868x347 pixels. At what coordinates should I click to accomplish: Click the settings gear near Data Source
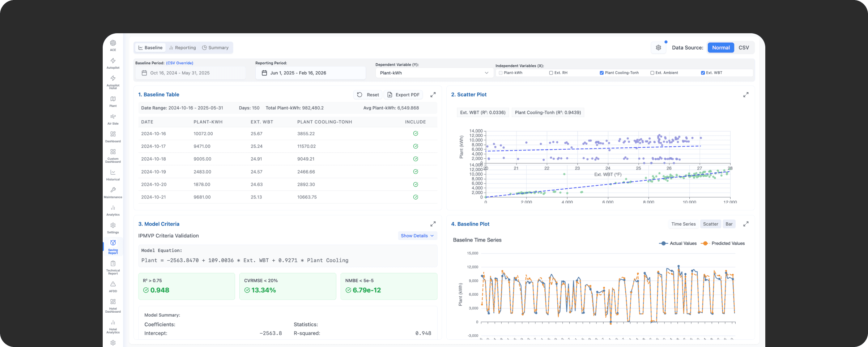tap(658, 48)
